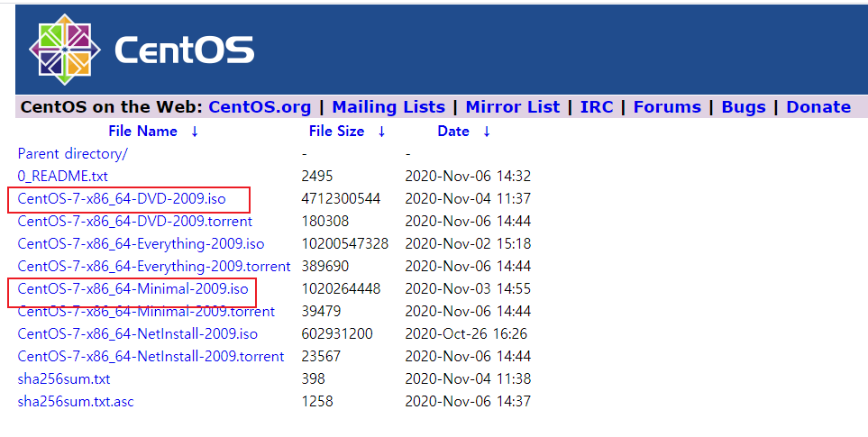
Task: Download CentOS-7-x86_64-DVD-2009.iso
Action: (x=122, y=199)
